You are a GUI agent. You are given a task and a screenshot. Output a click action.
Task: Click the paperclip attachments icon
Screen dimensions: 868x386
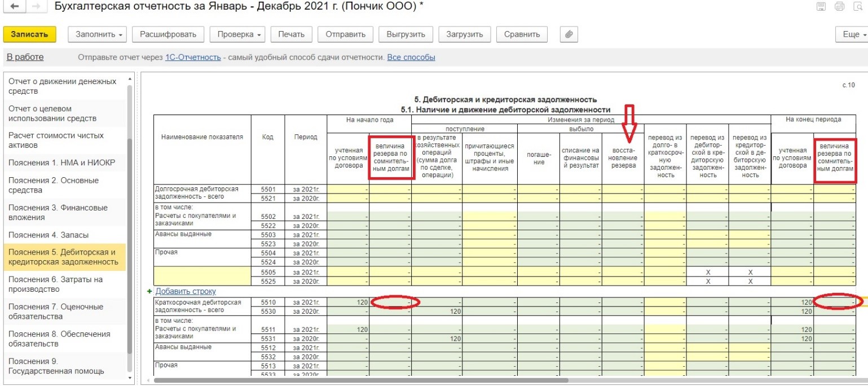(569, 34)
